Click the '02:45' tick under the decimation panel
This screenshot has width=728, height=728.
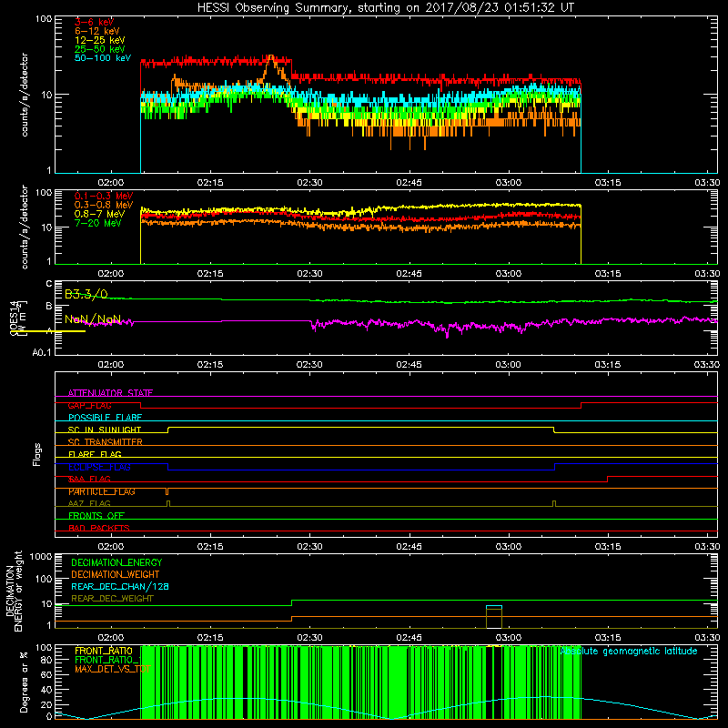(409, 638)
